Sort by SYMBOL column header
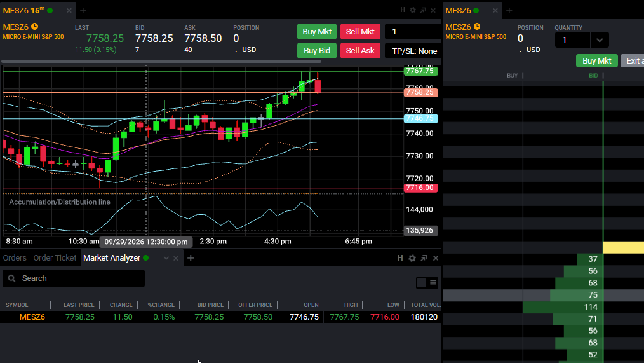The width and height of the screenshot is (644, 363). click(x=17, y=305)
